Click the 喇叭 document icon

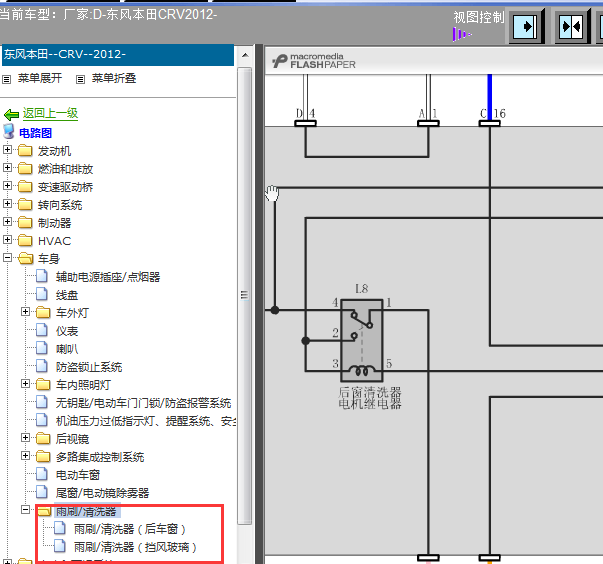[42, 348]
